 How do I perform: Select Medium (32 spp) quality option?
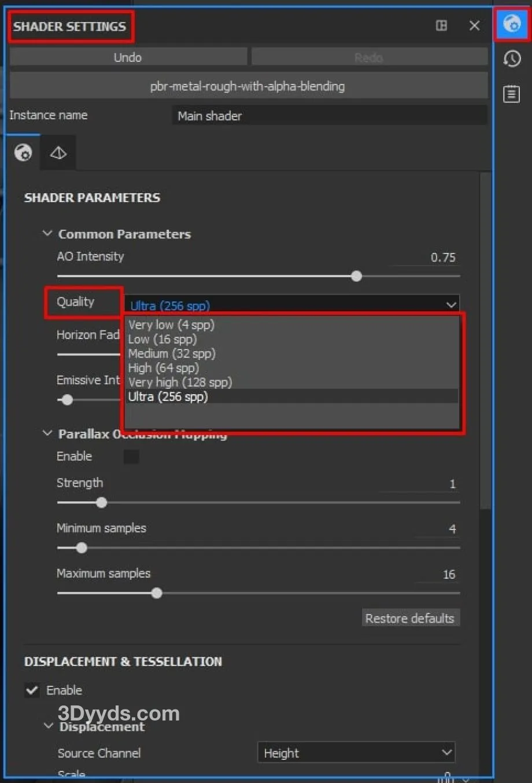[172, 354]
